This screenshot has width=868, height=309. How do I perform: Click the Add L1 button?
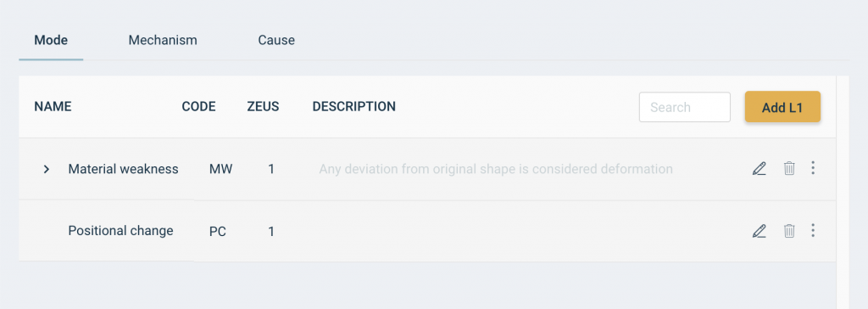[x=782, y=107]
